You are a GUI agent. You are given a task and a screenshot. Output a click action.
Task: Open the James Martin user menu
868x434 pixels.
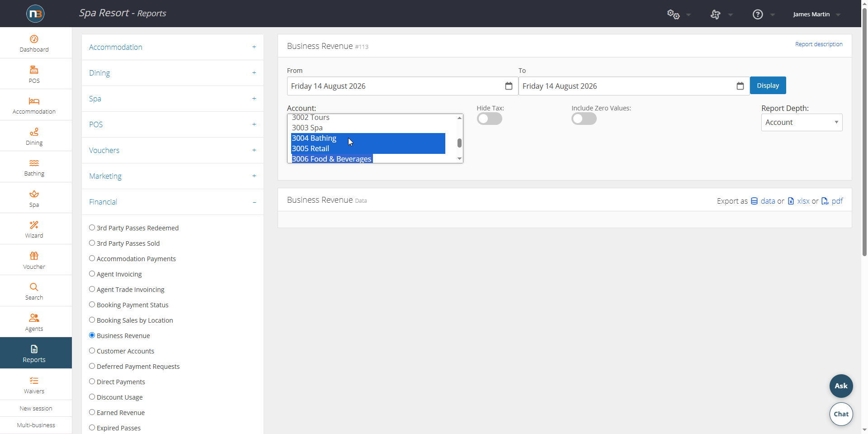coord(816,14)
